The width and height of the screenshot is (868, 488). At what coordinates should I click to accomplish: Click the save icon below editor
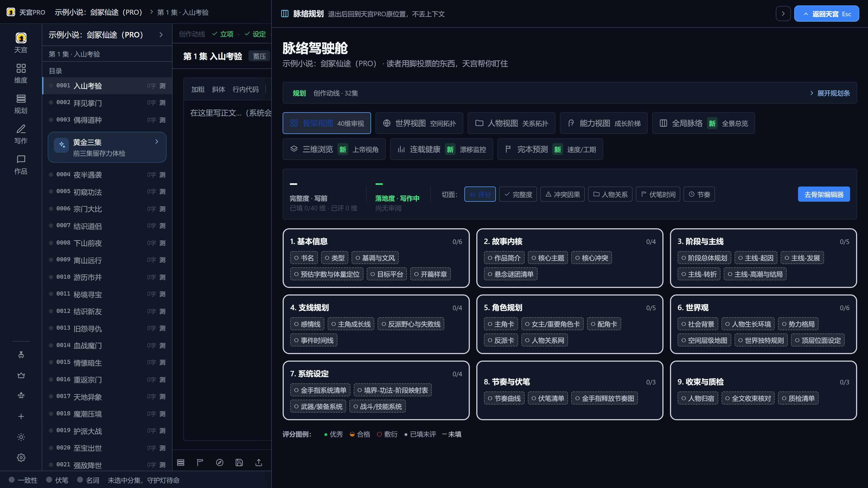[x=239, y=463]
